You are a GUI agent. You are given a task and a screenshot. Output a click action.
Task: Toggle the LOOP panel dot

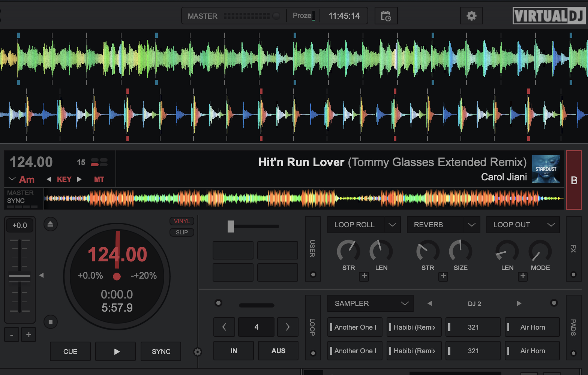(x=313, y=353)
